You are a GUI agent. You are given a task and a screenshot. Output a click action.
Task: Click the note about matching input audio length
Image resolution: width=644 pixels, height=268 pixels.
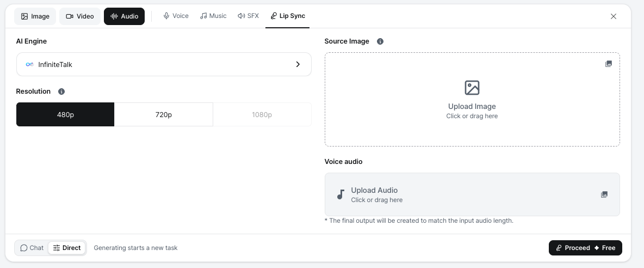pos(419,221)
